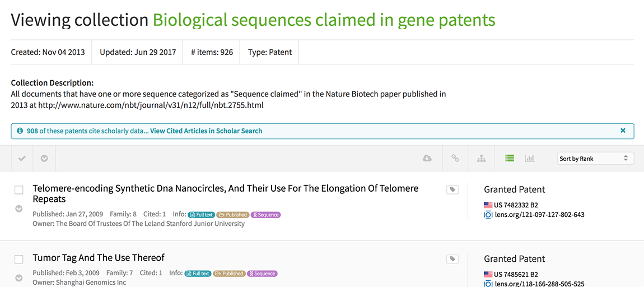This screenshot has height=287, width=644.
Task: Switch to the green list view icon
Action: click(509, 159)
